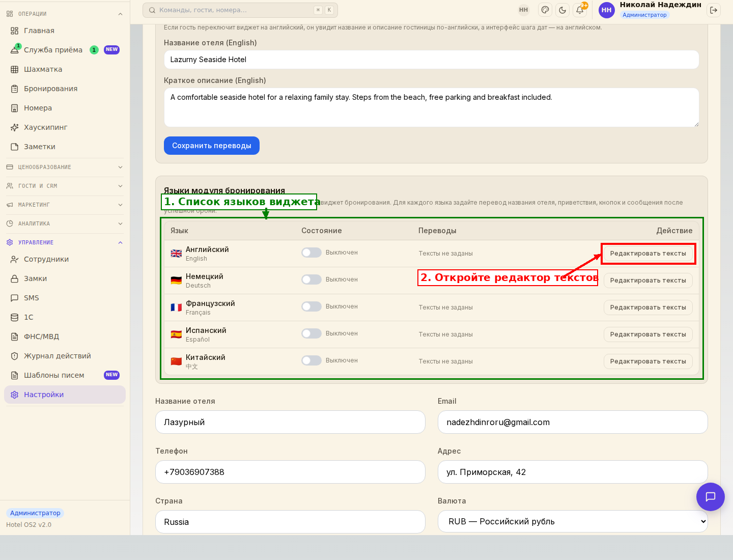Image resolution: width=733 pixels, height=560 pixels.
Task: Click the logout icon in header
Action: (x=714, y=10)
